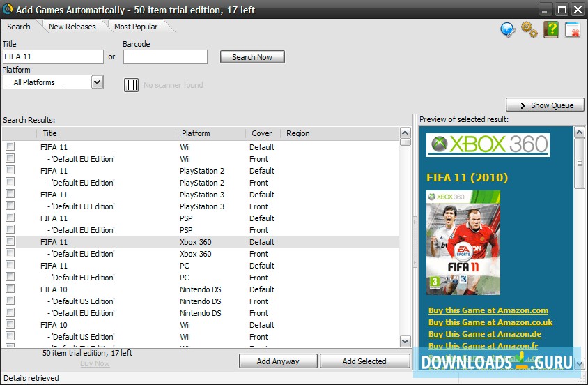Screen dimensions: 588x385
Task: Select 'Default US Edition' Wii Front row
Action: pos(208,337)
